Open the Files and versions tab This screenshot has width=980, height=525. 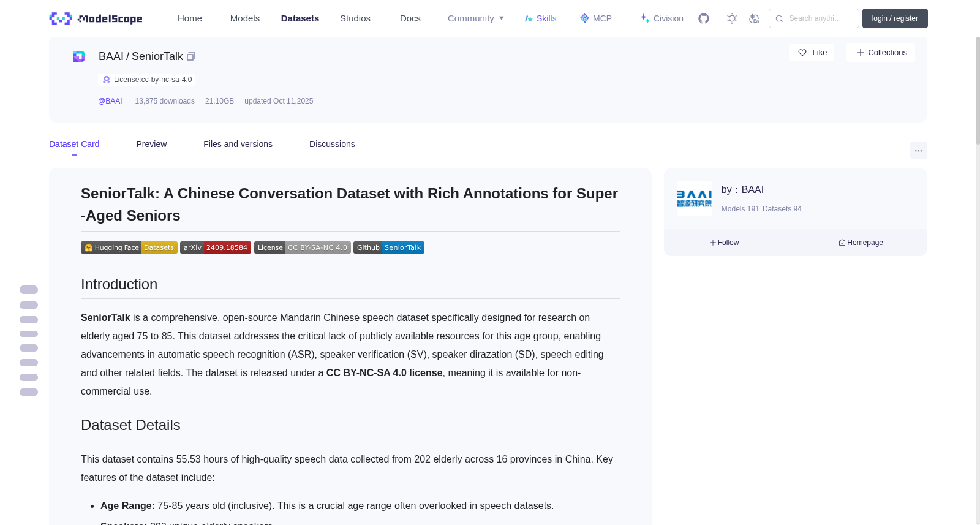pos(238,144)
